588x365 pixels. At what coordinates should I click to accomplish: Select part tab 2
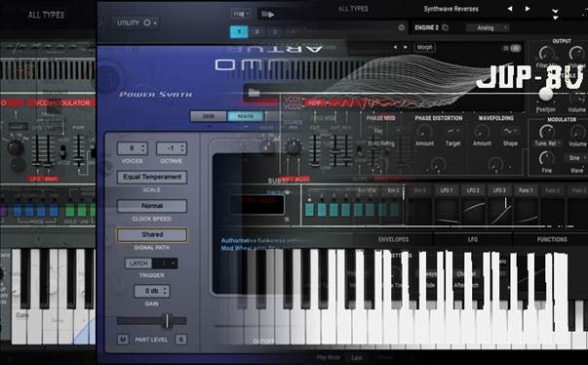tap(256, 32)
